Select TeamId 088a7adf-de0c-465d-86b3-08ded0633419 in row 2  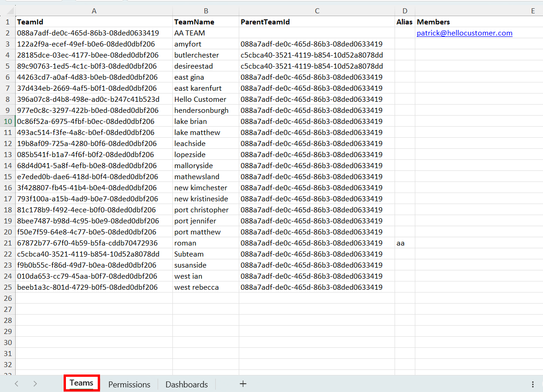tap(94, 33)
